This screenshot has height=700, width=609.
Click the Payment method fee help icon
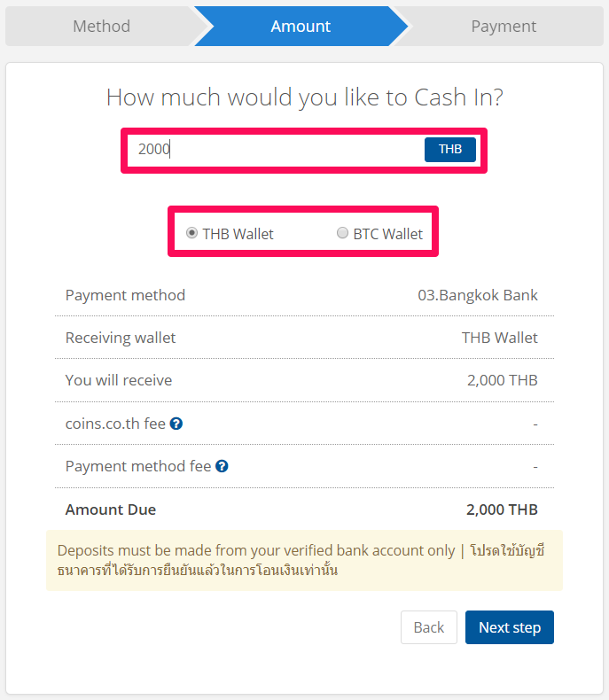click(222, 466)
